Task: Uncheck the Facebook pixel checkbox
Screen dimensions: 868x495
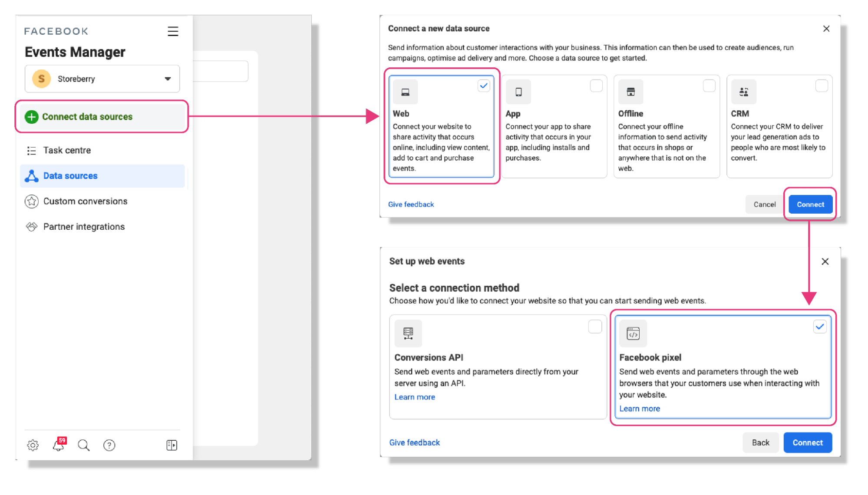Action: point(820,327)
